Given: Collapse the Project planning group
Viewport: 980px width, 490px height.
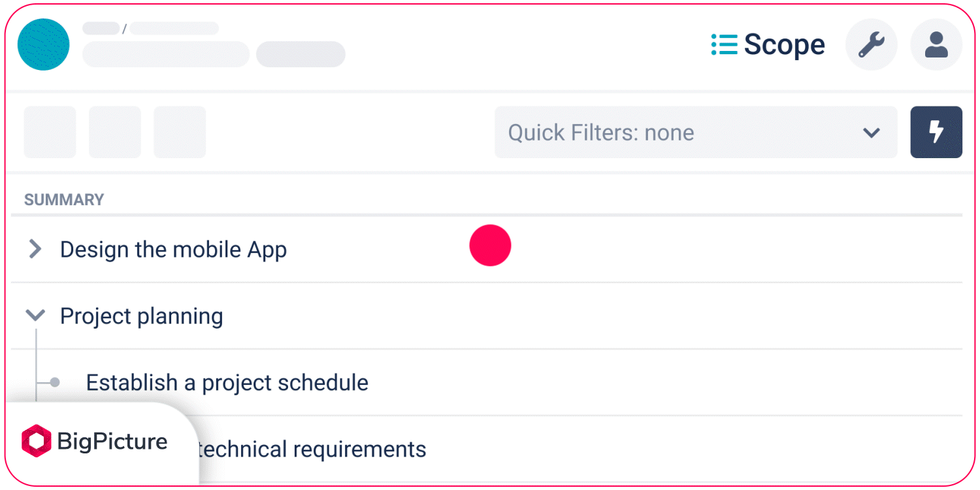Looking at the screenshot, I should (x=35, y=316).
